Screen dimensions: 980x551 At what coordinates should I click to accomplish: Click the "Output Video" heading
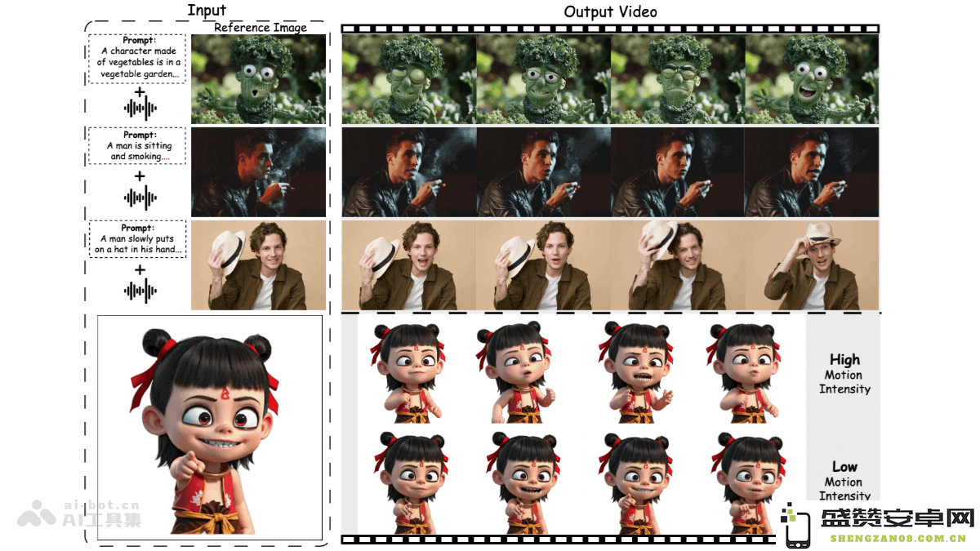click(x=610, y=11)
